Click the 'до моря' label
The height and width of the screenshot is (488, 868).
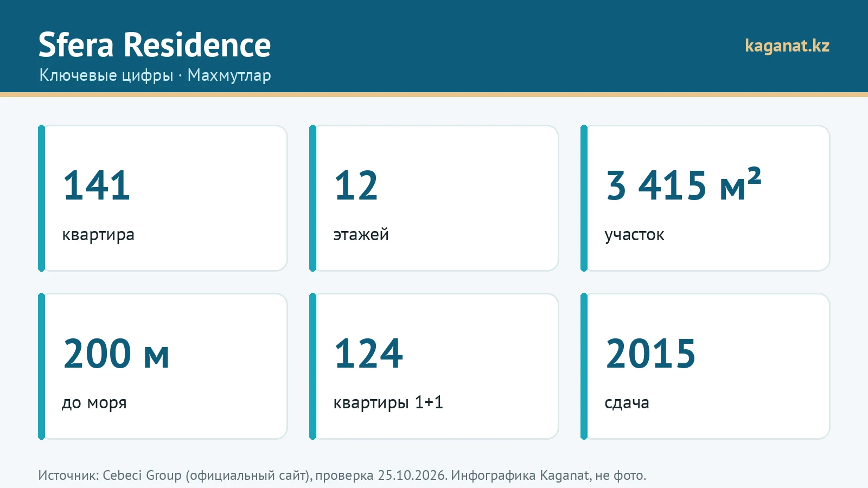[94, 403]
